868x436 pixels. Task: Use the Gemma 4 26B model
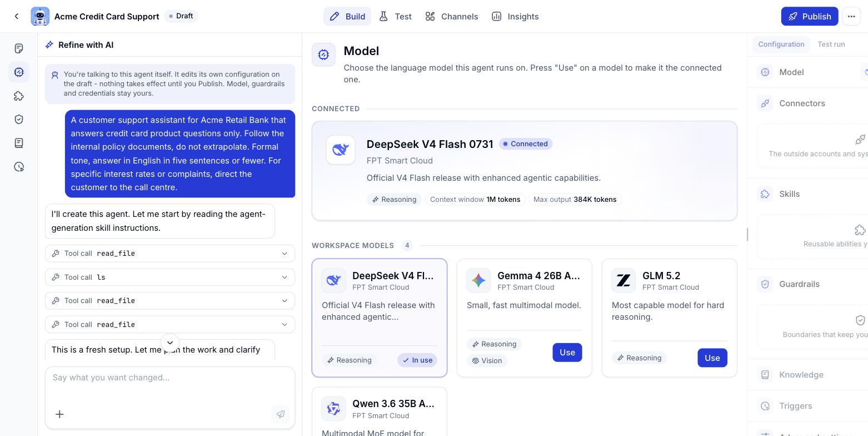(x=567, y=353)
